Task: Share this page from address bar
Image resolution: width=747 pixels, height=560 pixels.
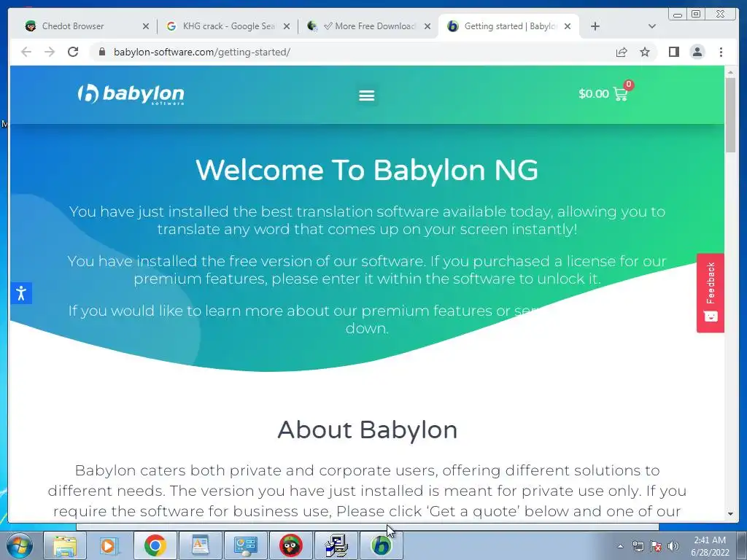Action: point(622,52)
